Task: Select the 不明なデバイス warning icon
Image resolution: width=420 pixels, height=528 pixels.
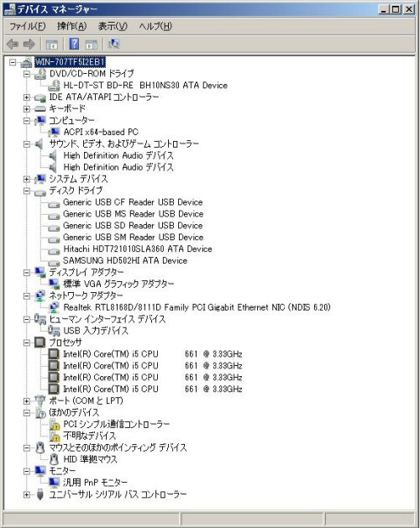Action: coord(55,436)
